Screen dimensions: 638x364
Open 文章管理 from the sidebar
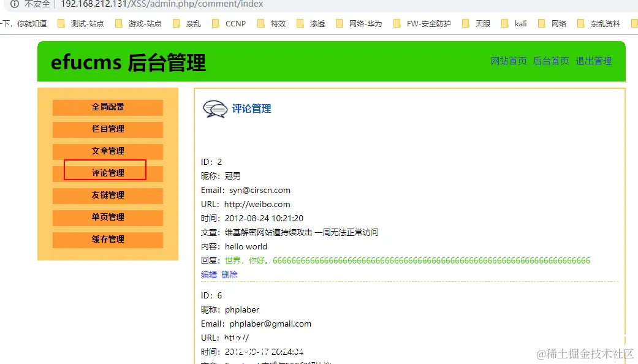(107, 151)
